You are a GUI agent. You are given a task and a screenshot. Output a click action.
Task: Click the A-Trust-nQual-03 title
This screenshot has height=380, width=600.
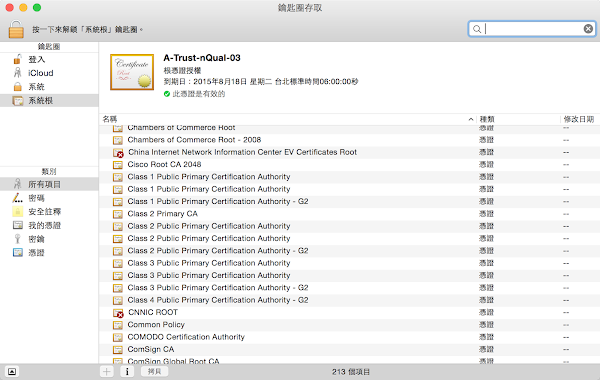pyautogui.click(x=202, y=58)
